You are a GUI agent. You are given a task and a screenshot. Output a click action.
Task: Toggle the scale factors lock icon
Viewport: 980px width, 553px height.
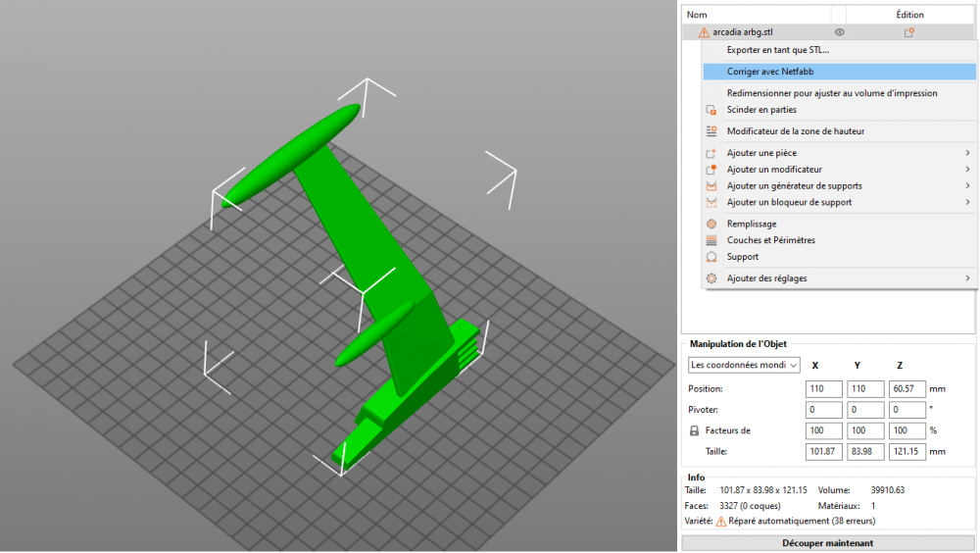tap(694, 430)
